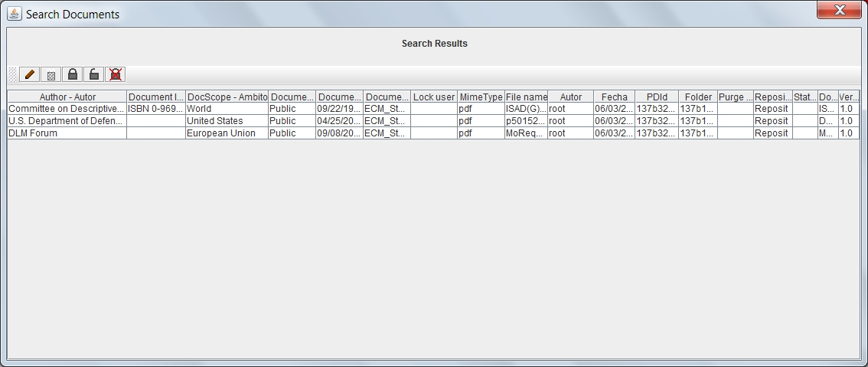Click the 09/22/19... date cell
The image size is (868, 367).
point(339,109)
